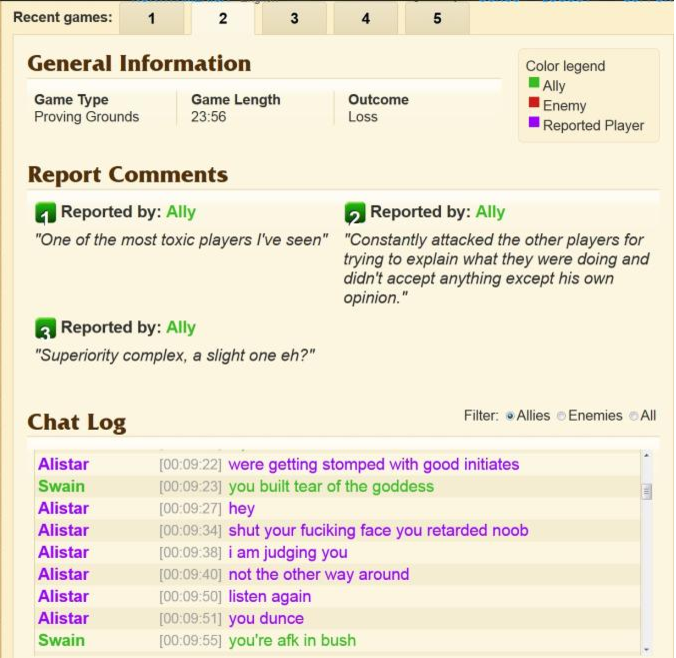Select the Enemies chat filter
676x658 pixels.
[561, 416]
